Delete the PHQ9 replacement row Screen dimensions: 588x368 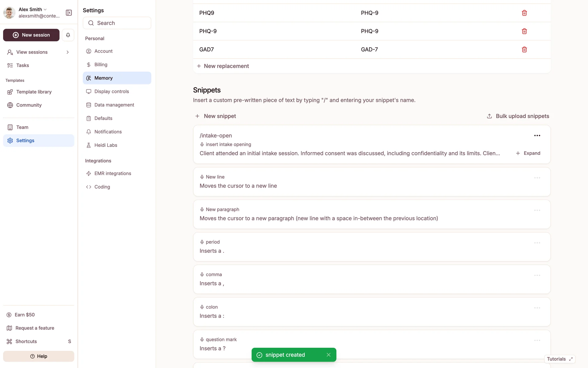click(524, 13)
